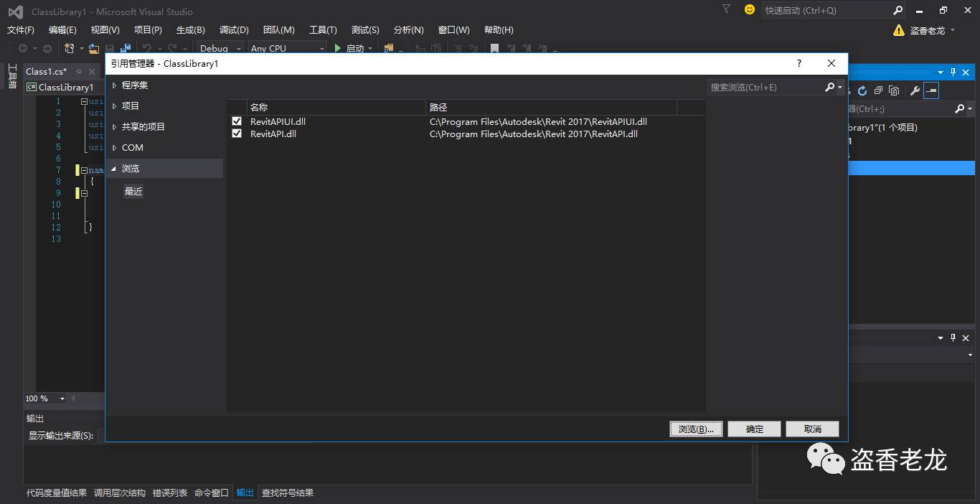This screenshot has width=980, height=504.
Task: Click show all files icon
Action: pyautogui.click(x=894, y=90)
